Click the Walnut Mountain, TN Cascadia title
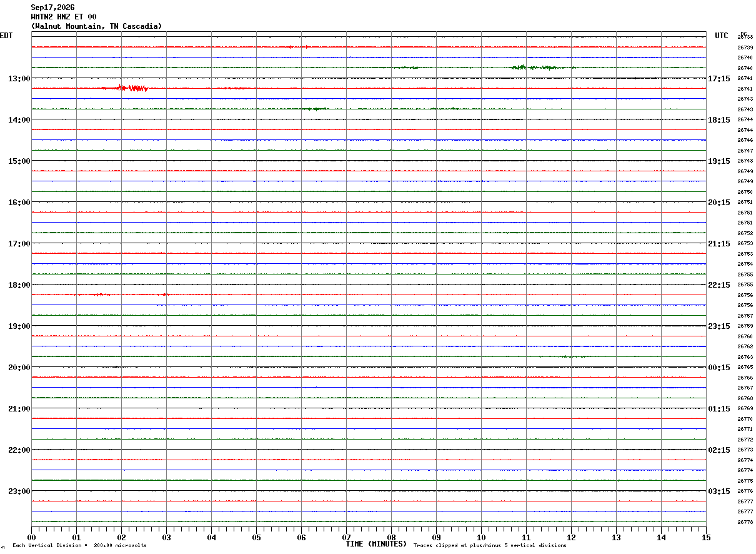Screen dimensions: 756x554 coord(96,26)
